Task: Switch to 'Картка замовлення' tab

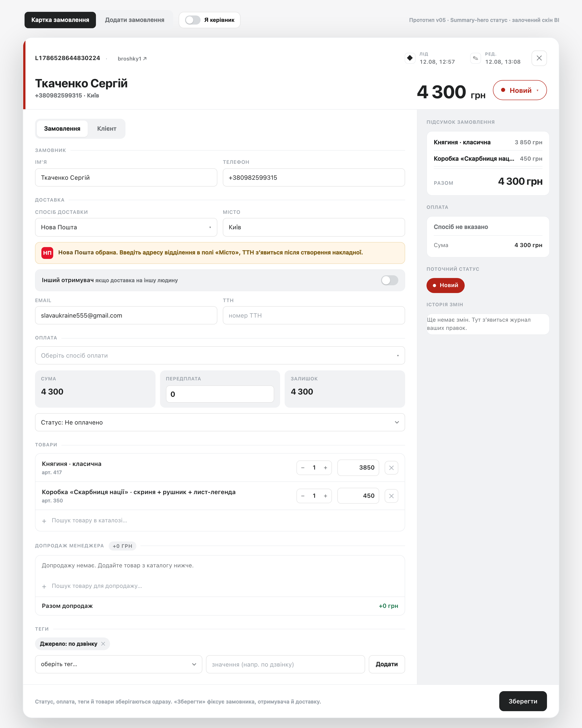Action: [x=60, y=20]
